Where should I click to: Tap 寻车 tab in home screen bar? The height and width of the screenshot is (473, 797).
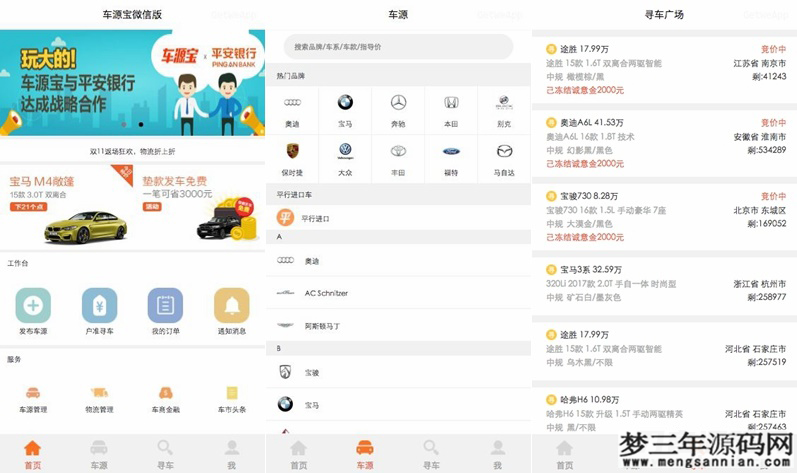tap(165, 455)
